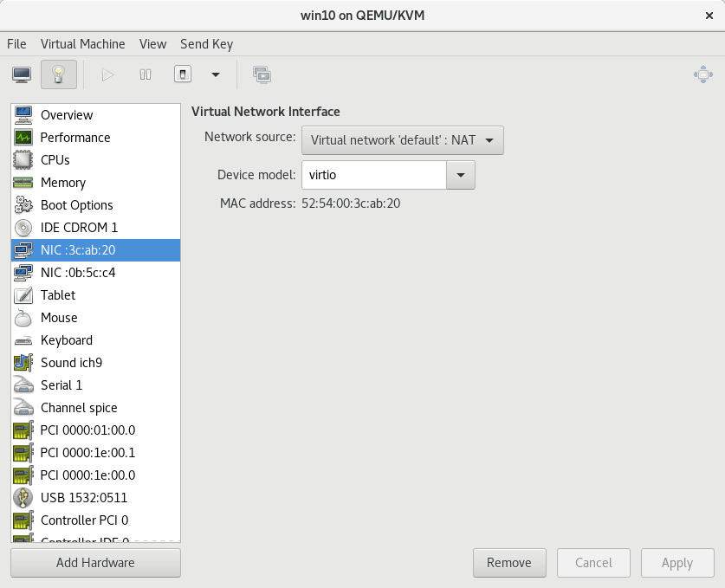725x588 pixels.
Task: Select Overview in the hardware list
Action: 95,114
